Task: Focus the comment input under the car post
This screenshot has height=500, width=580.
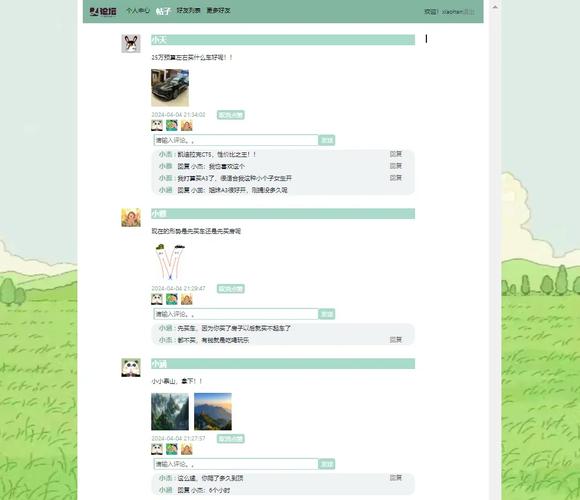Action: tap(236, 140)
